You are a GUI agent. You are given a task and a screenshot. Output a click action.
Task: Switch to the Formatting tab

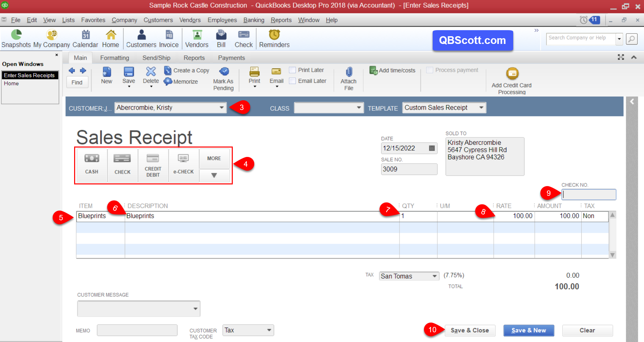[115, 57]
